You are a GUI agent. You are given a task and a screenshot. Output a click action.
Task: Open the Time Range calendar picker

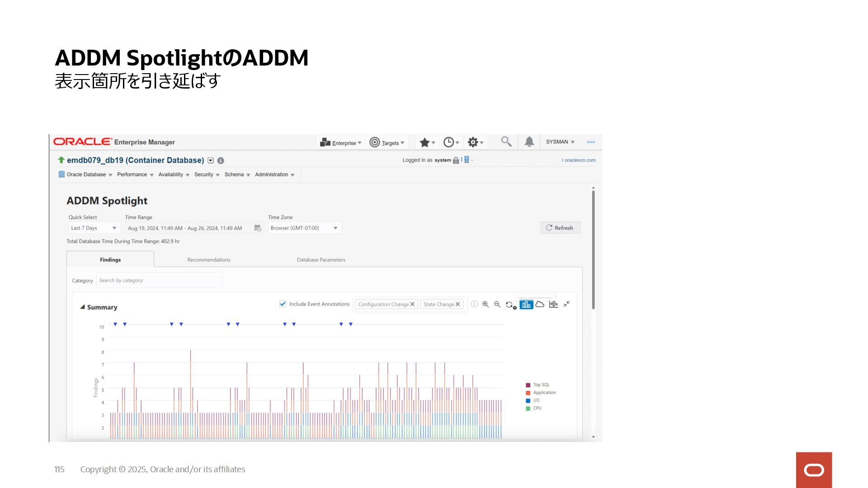(x=258, y=228)
